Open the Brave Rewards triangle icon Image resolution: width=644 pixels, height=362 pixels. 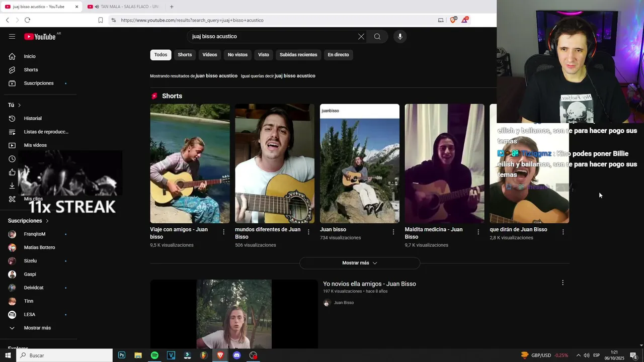coord(465,20)
